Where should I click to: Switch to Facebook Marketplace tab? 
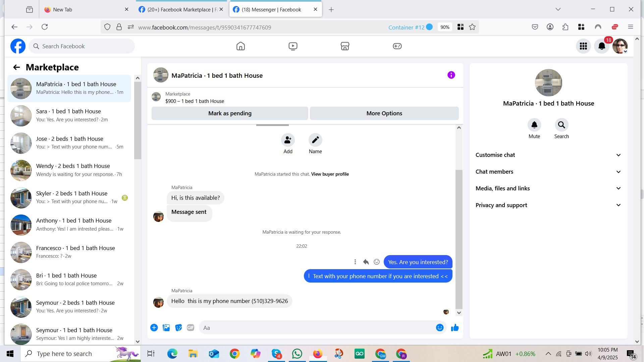coord(181,9)
